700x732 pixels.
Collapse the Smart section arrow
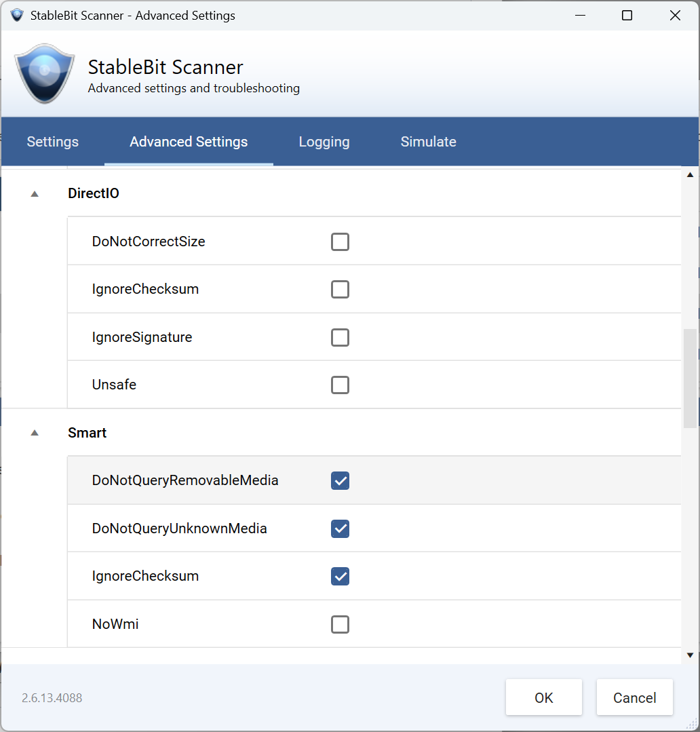tap(35, 433)
